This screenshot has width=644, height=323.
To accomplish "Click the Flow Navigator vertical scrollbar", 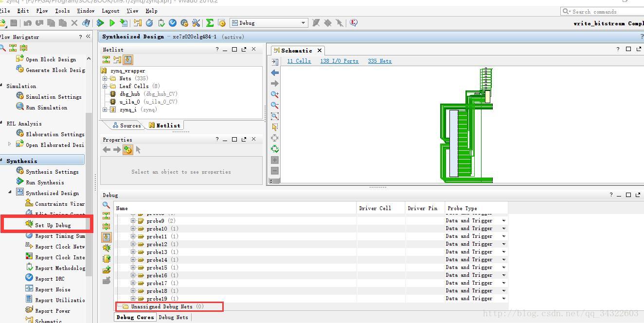I will 89,195.
